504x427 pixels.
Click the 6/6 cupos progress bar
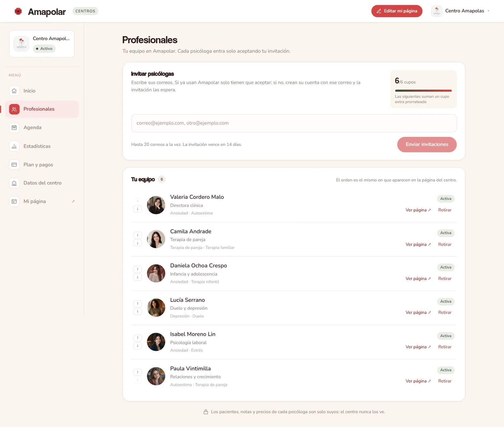pyautogui.click(x=423, y=91)
